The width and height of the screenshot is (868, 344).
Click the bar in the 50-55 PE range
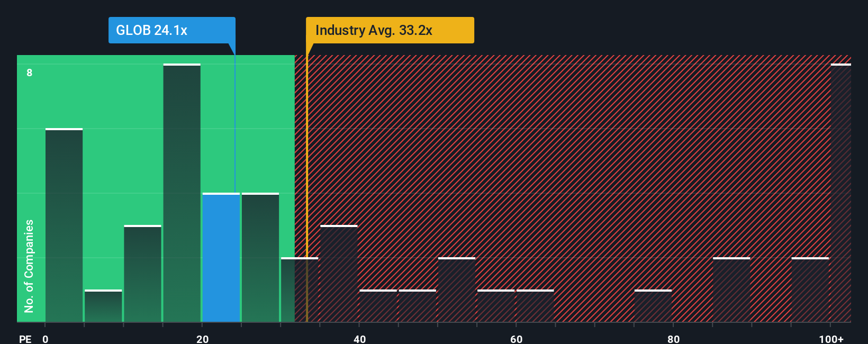457,290
